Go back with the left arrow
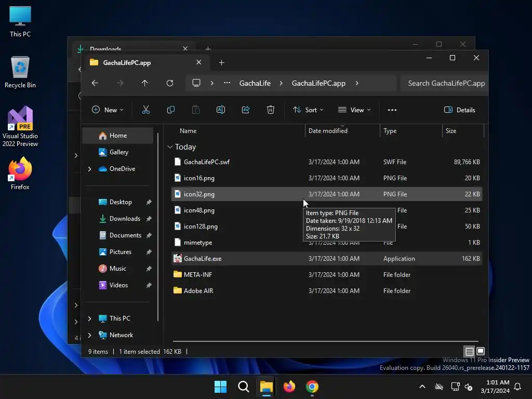This screenshot has width=532, height=399. click(95, 83)
